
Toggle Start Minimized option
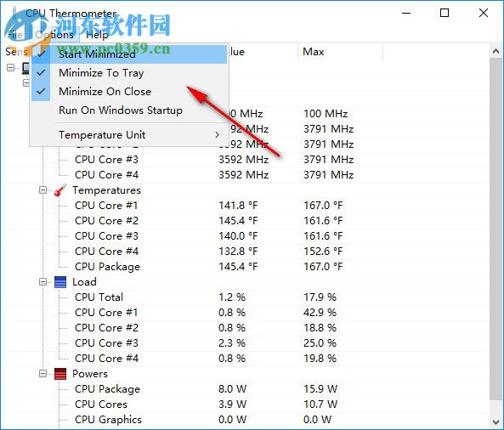coord(129,54)
